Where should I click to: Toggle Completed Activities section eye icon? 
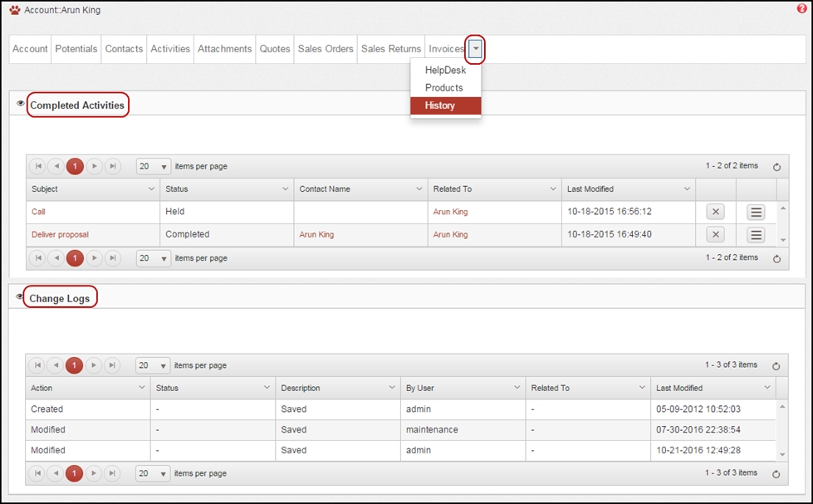click(x=20, y=103)
